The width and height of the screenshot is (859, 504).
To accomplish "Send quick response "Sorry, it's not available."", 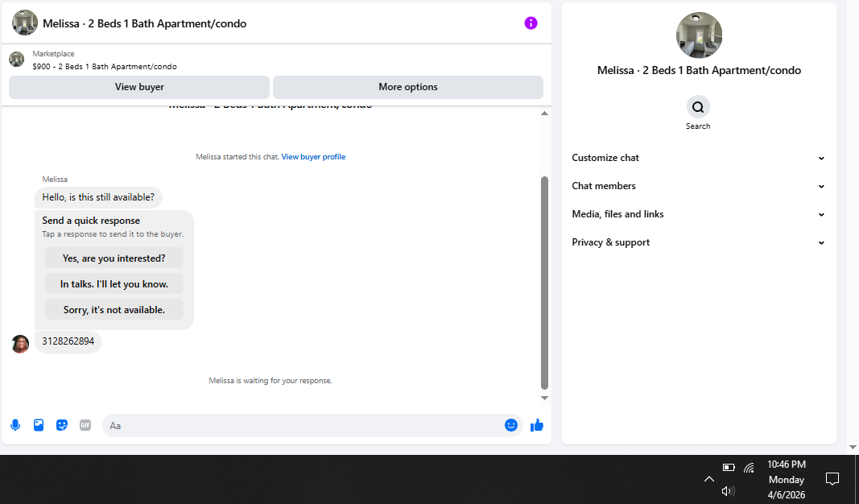I will click(114, 309).
